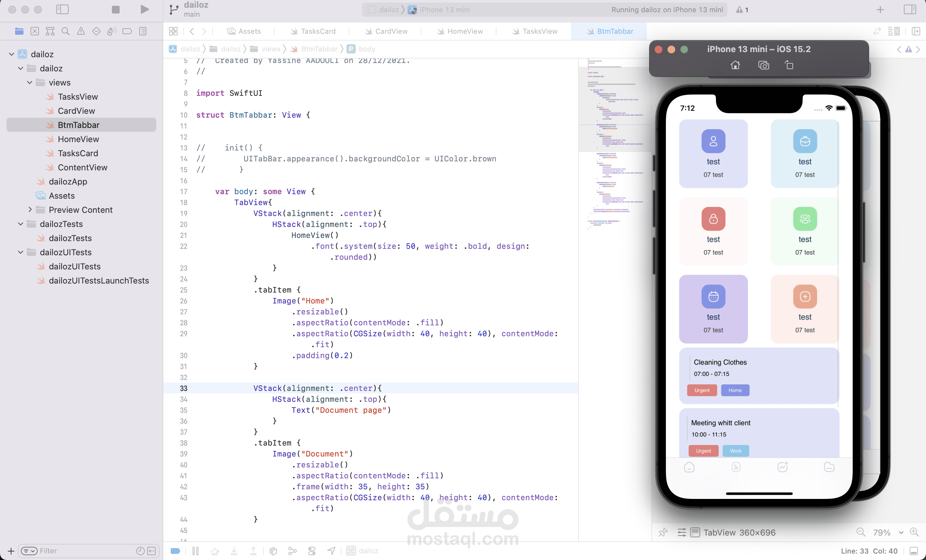Open the 79% zoom level menu

[888, 532]
